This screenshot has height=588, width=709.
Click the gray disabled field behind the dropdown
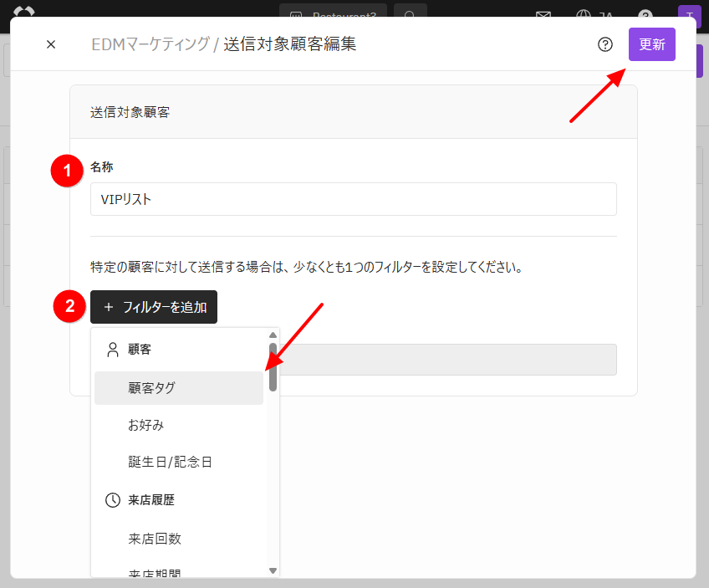pyautogui.click(x=447, y=360)
